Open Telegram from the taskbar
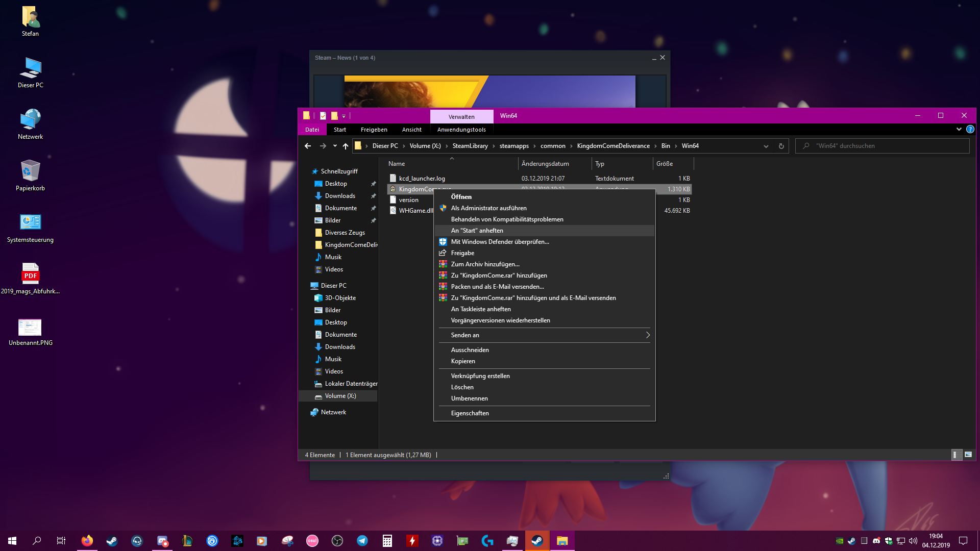 pos(362,541)
